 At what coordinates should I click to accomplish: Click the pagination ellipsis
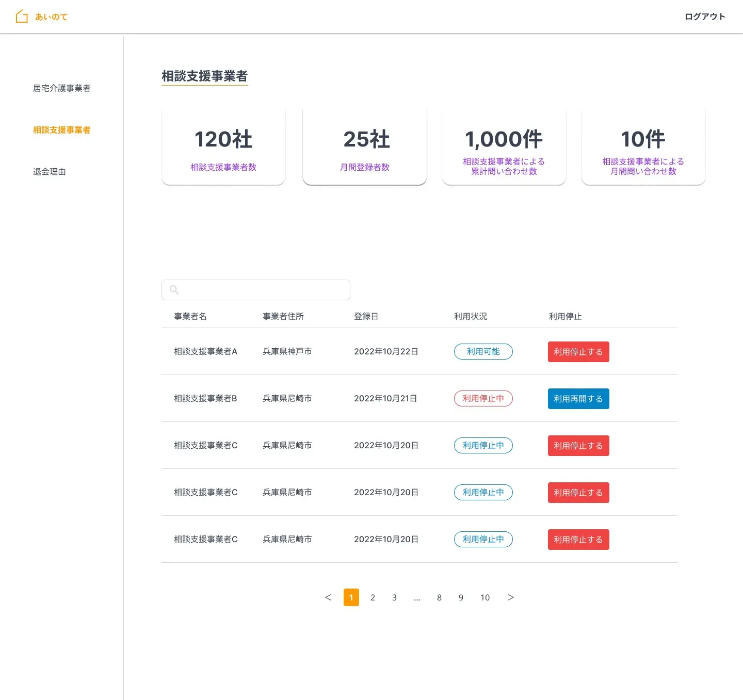tap(417, 597)
